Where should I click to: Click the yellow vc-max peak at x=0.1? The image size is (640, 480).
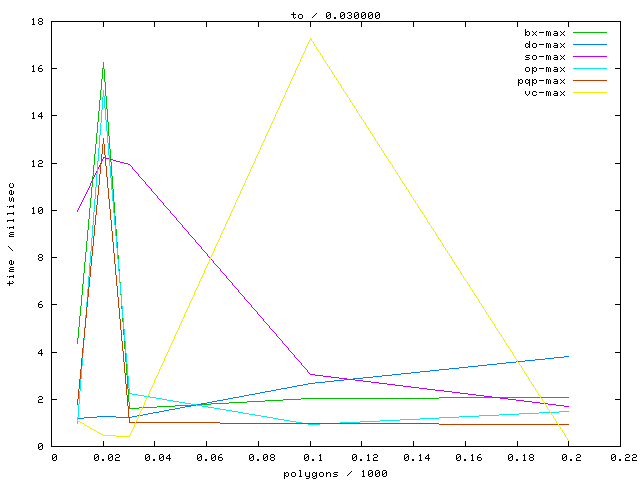point(311,38)
